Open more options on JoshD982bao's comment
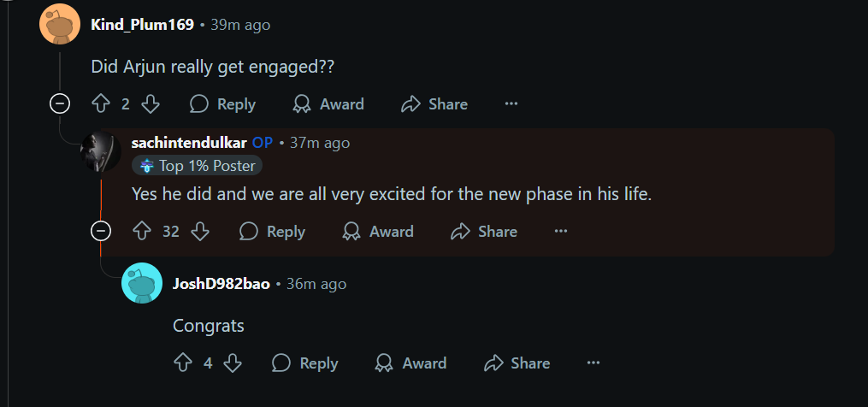This screenshot has width=868, height=407. [x=593, y=363]
